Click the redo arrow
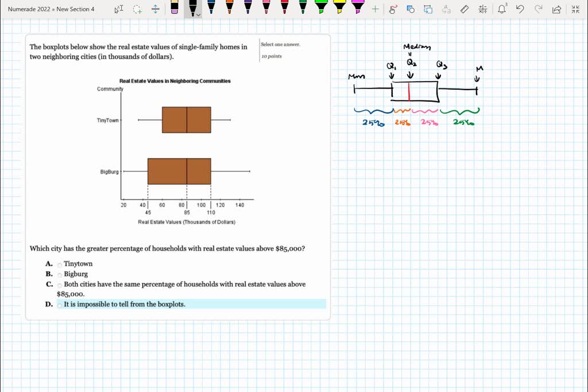Screen dimensions: 588x392 pyautogui.click(x=538, y=9)
